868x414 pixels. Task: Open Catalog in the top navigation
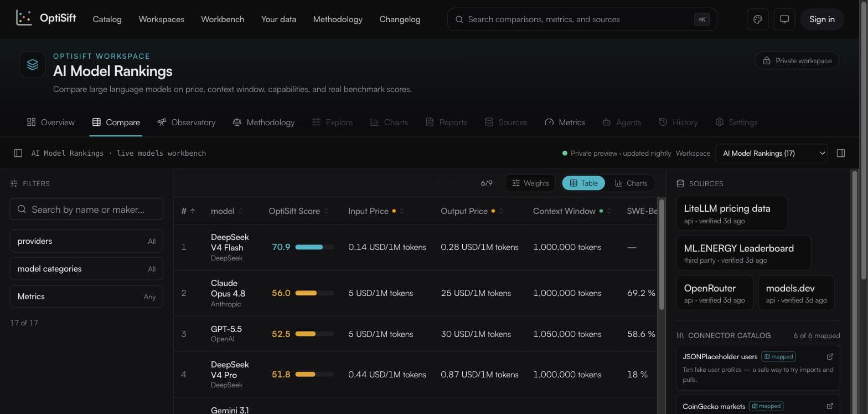pos(107,19)
